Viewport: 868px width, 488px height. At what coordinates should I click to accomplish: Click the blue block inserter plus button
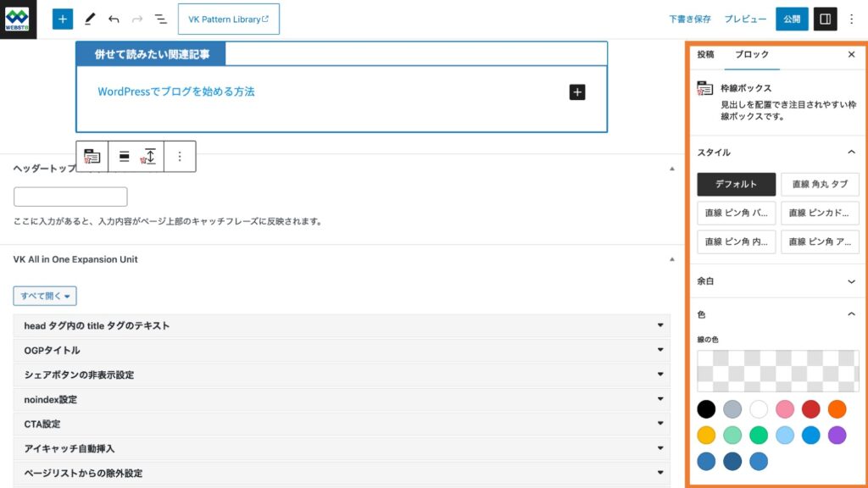tap(63, 19)
